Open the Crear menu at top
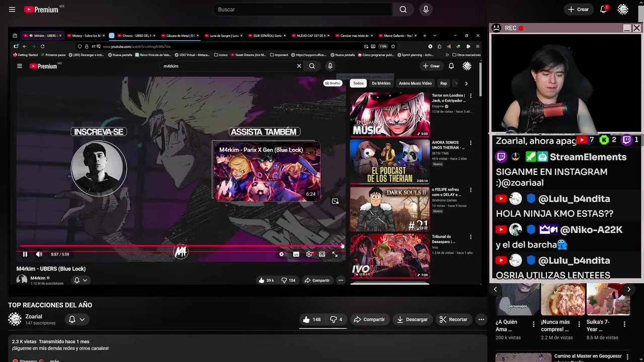The height and width of the screenshot is (362, 644). coord(578,10)
